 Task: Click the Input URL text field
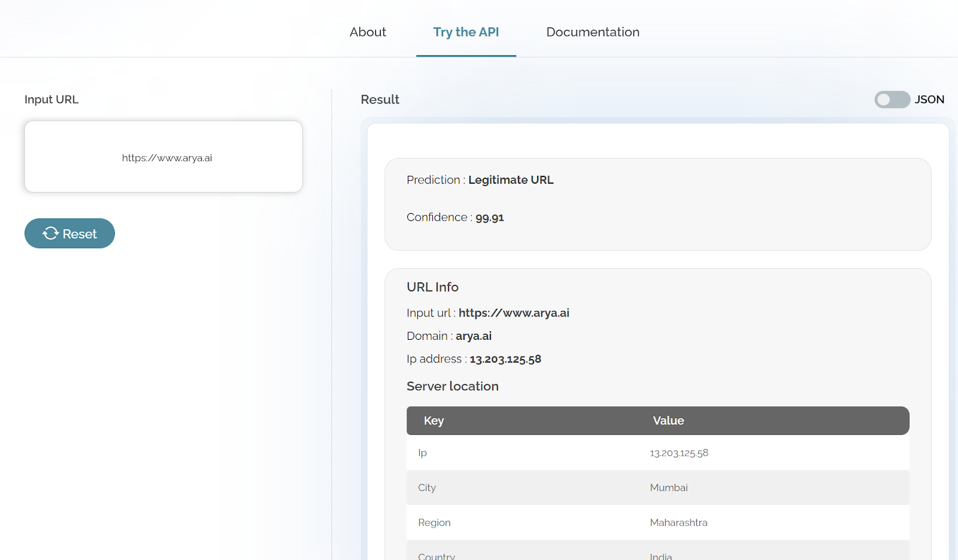click(163, 157)
